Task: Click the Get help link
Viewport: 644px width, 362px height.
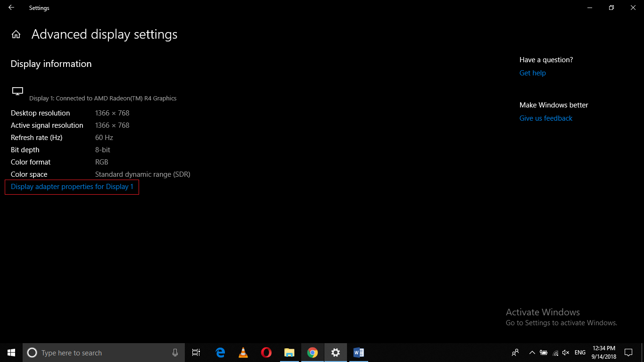Action: [532, 73]
